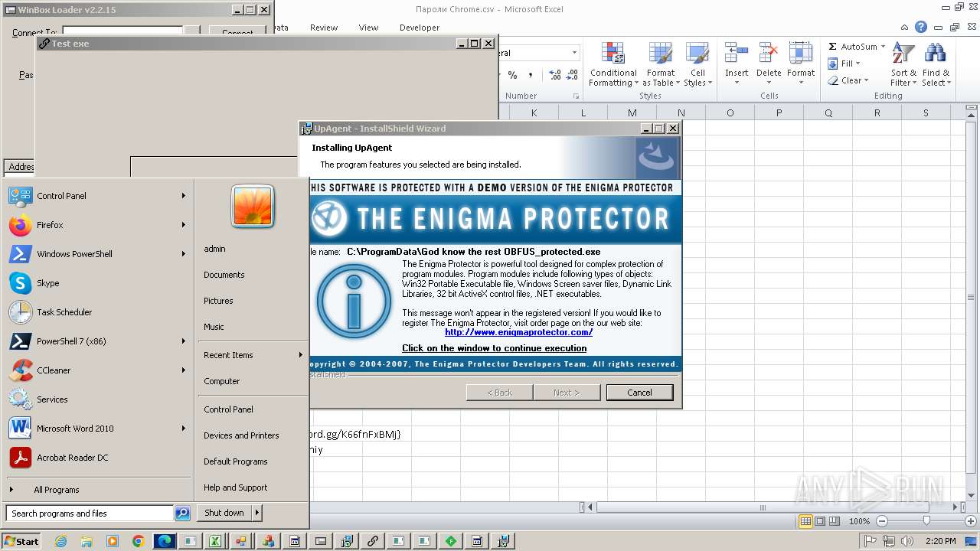Minimize the Excel ribbon with caret icon
The image size is (980, 551).
[x=906, y=28]
